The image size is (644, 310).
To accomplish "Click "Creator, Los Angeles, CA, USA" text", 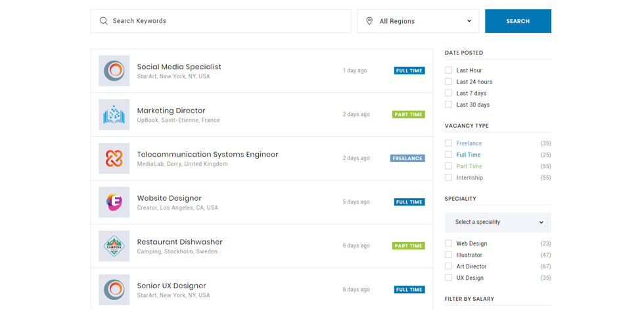I will coord(177,208).
